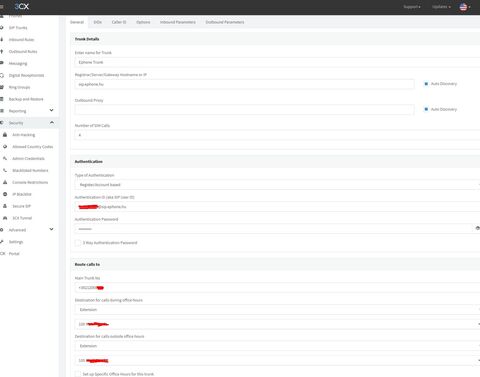Viewport: 480px width, 377px height.
Task: Open Outbound Rules in sidebar
Action: point(23,52)
